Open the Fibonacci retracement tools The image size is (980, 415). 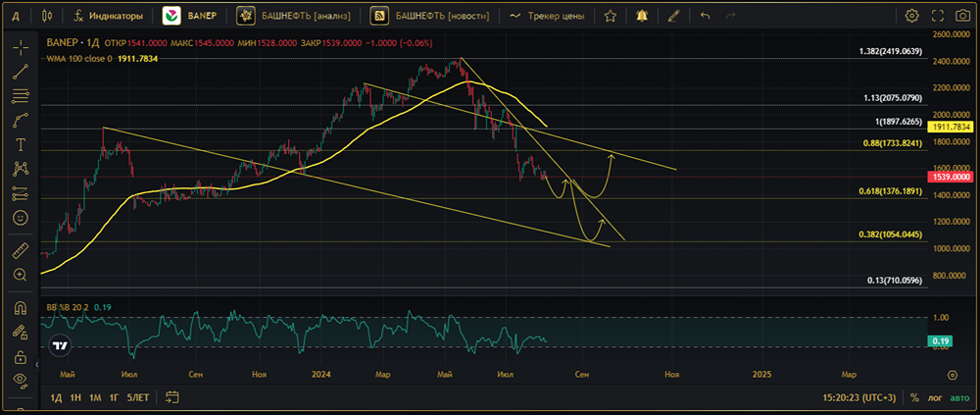(21, 96)
